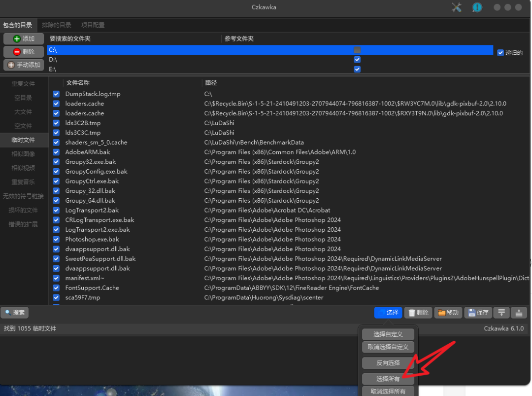
Task: Select the D:\ directory row
Action: pos(270,60)
